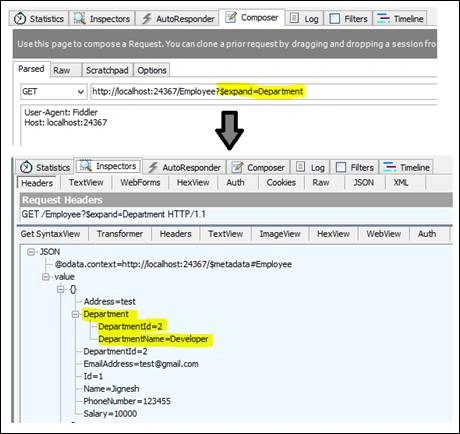Select the Inspectors tab in the lower panel
This screenshot has width=460, height=434.
108,166
